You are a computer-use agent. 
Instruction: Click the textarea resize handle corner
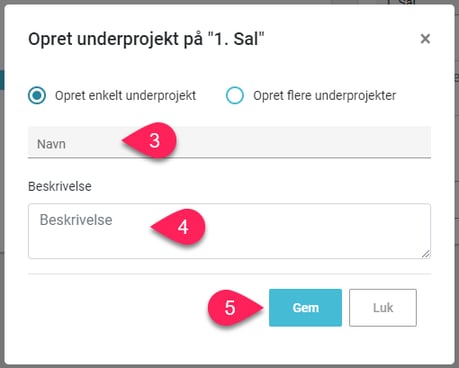click(426, 254)
